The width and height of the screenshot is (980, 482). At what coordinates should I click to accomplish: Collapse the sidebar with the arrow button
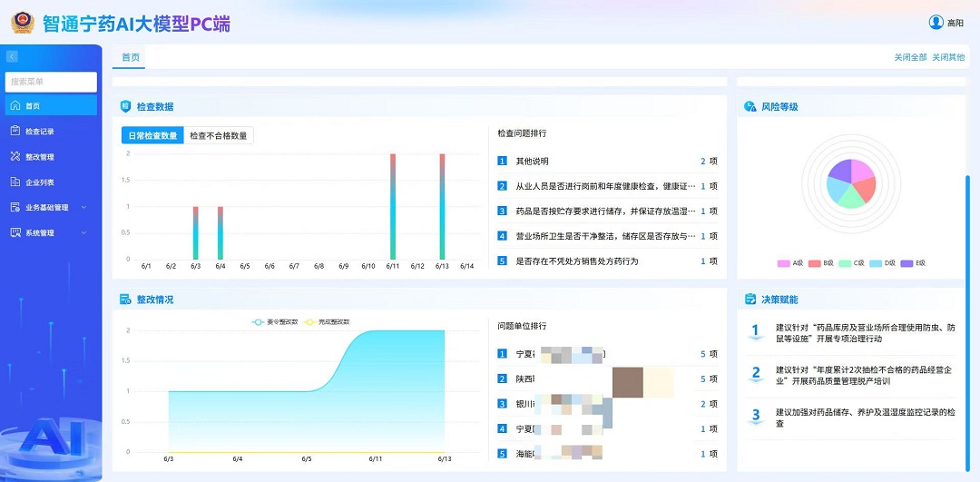12,56
